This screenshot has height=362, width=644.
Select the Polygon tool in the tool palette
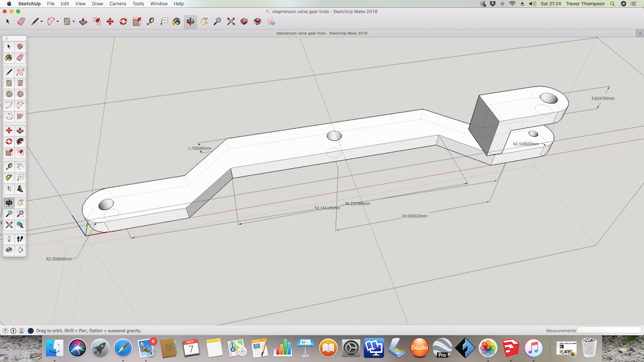pyautogui.click(x=20, y=94)
